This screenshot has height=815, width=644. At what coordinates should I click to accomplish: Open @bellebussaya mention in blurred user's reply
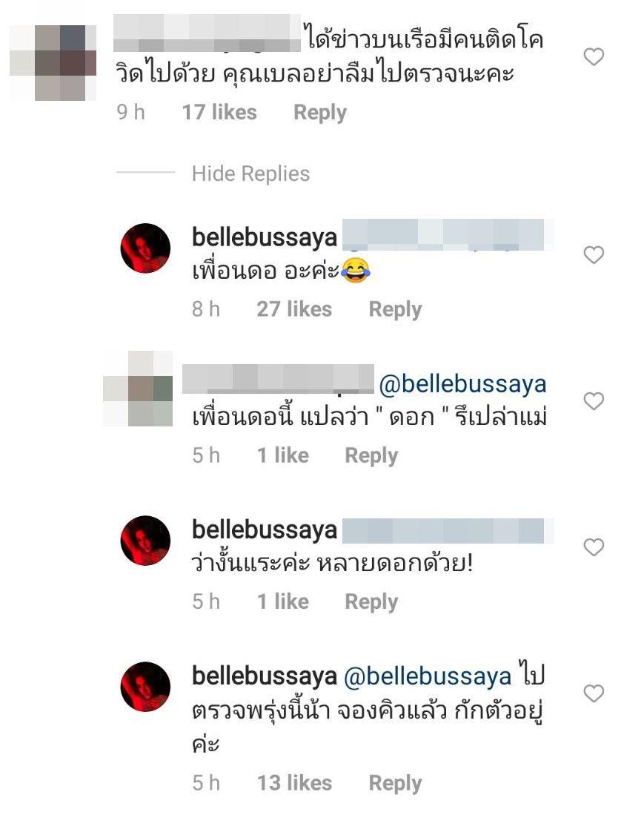point(462,385)
